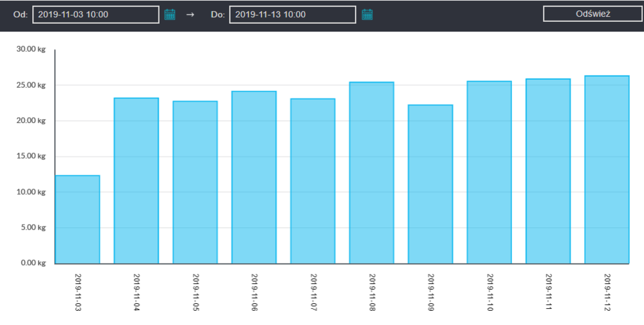This screenshot has width=644, height=325.
Task: Select the chart bar for 2019-11-08
Action: tap(372, 173)
